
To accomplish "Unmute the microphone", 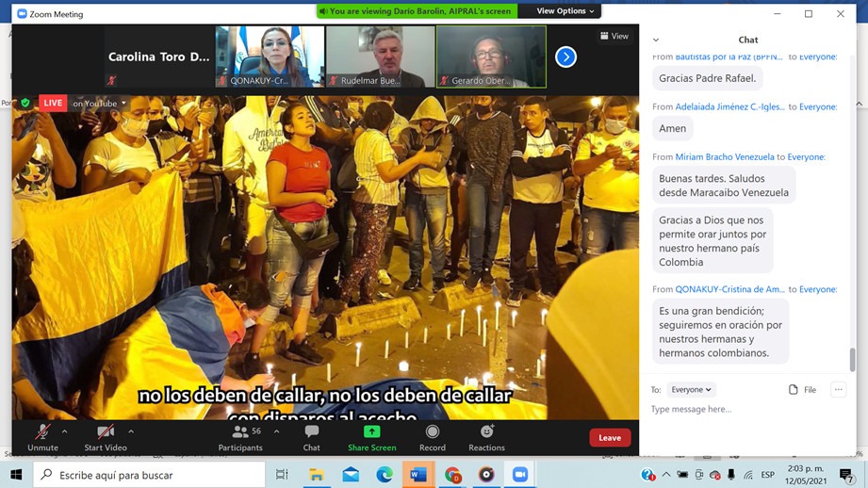I will coord(42,436).
